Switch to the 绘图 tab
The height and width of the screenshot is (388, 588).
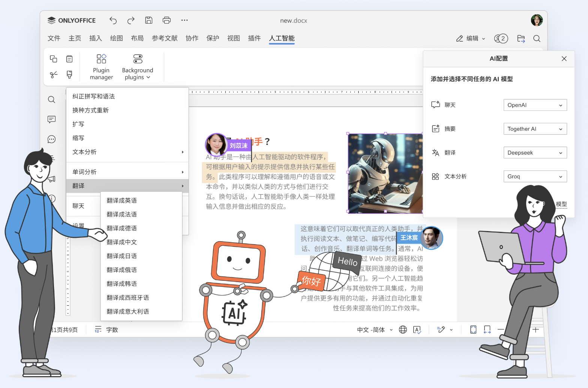116,38
